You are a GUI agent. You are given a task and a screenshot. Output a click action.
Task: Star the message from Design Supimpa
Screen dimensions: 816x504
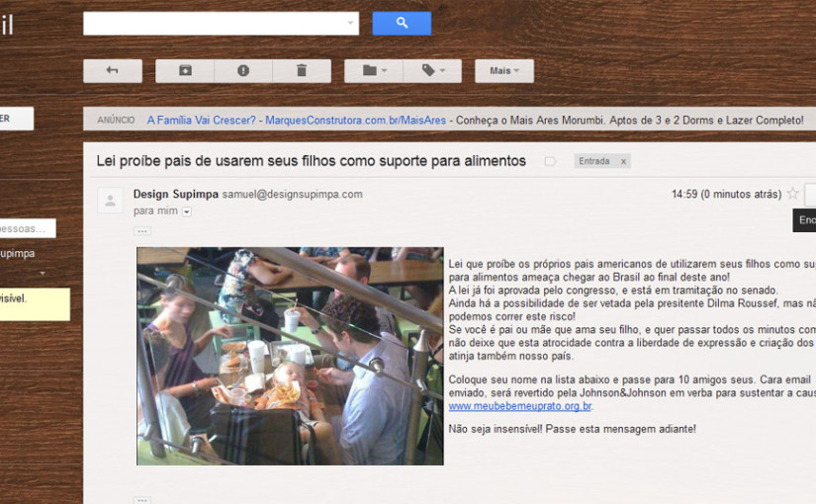pyautogui.click(x=792, y=194)
